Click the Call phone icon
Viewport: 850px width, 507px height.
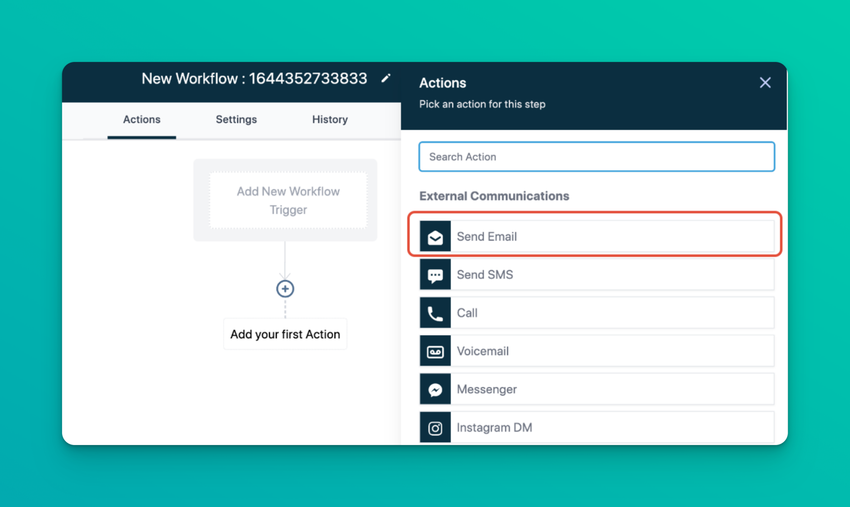(x=435, y=313)
